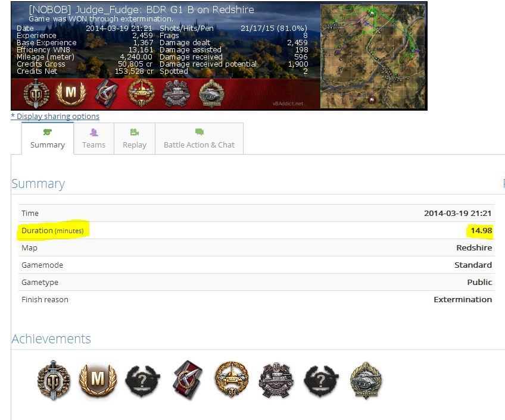Viewport: 505px width, 420px height.
Task: Click first unknown question-mark achievement
Action: (x=142, y=380)
